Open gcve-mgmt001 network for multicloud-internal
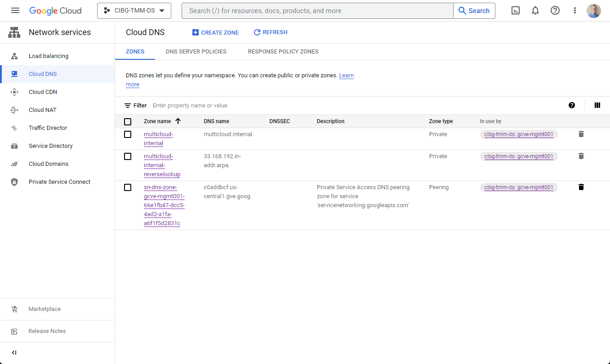Viewport: 610px width, 364px height. (519, 134)
